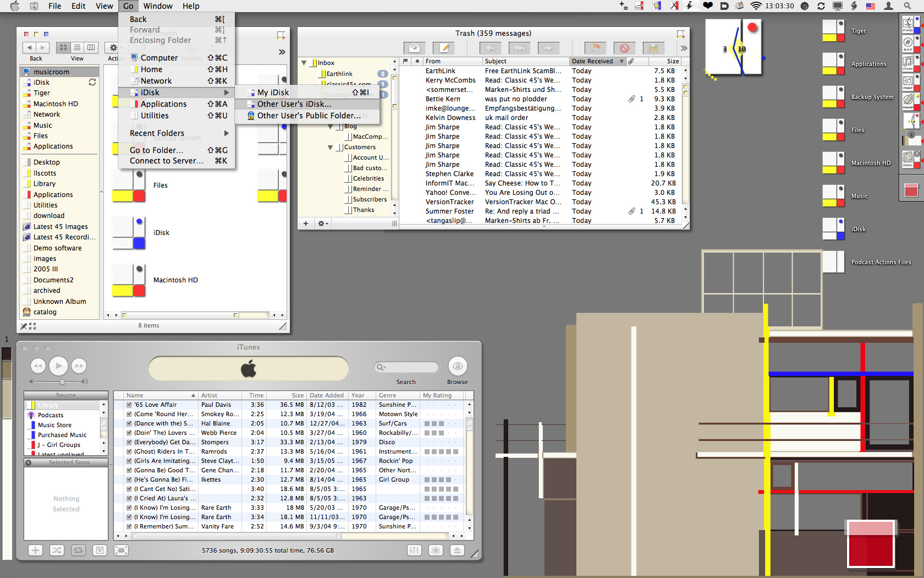Screen dimensions: 924x578
Task: Choose My iDisk from the iDisk submenu
Action: point(307,92)
